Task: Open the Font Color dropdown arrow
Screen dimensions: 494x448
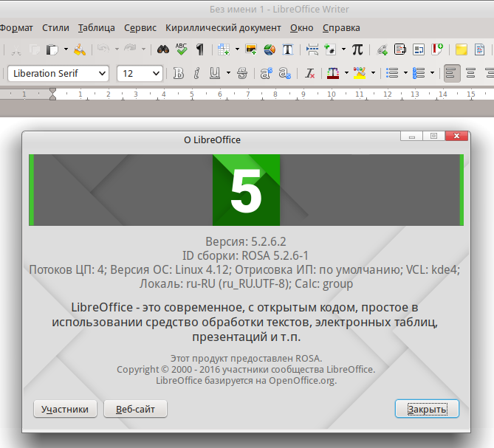Action: pos(346,73)
